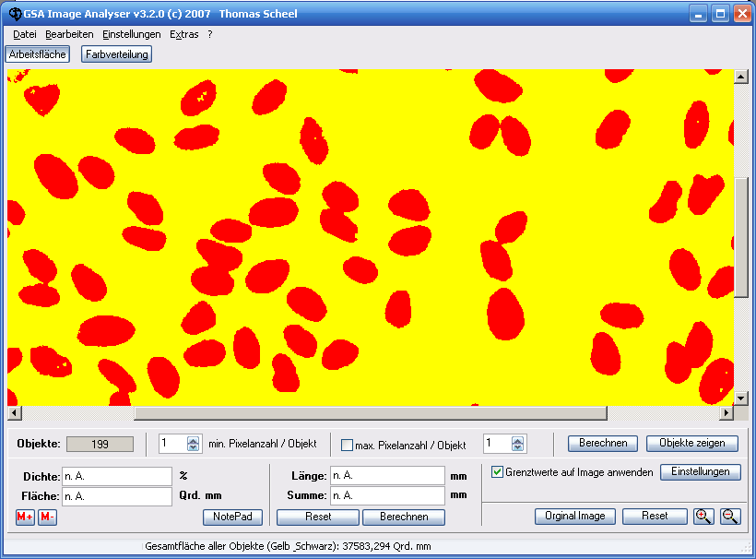756x559 pixels.
Task: Open the Bearbeiten menu
Action: (69, 34)
